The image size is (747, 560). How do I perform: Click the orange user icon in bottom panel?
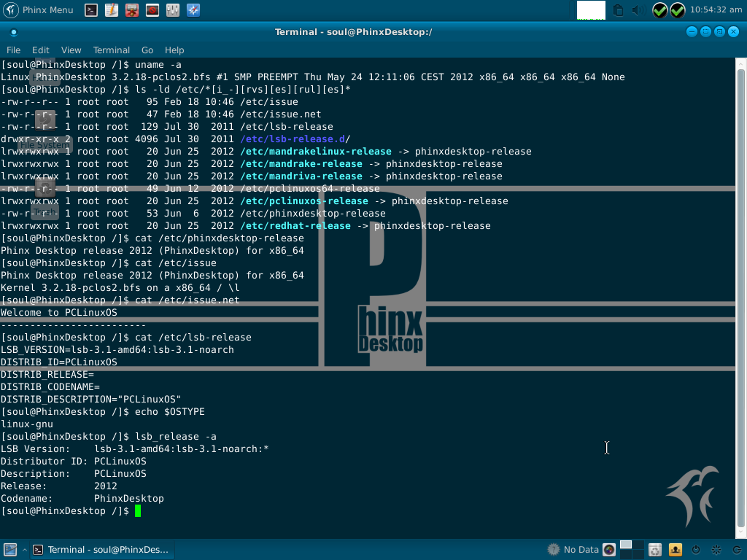676,550
